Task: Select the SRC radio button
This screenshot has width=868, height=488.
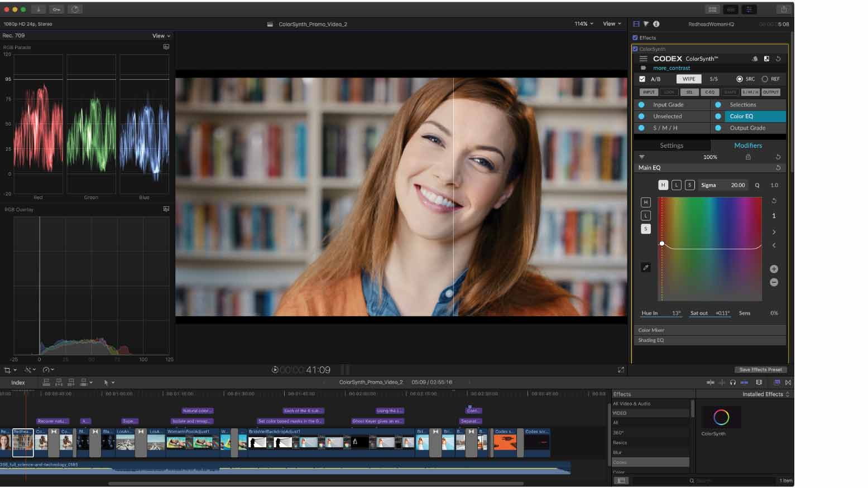Action: click(740, 79)
